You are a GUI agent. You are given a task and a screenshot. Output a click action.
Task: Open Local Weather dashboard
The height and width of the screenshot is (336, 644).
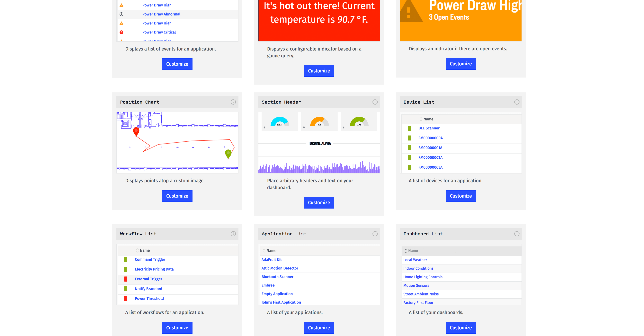415,260
